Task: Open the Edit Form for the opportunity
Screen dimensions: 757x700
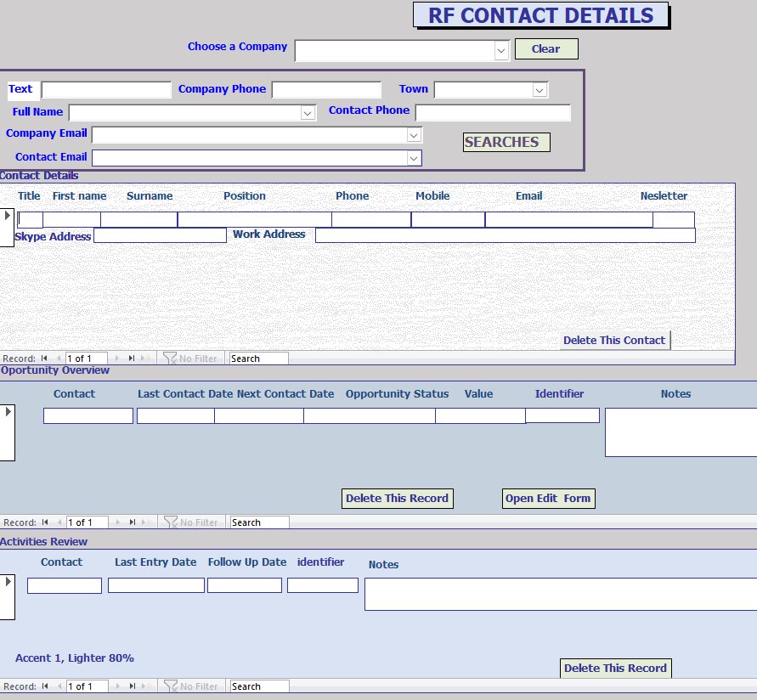Action: (x=548, y=499)
